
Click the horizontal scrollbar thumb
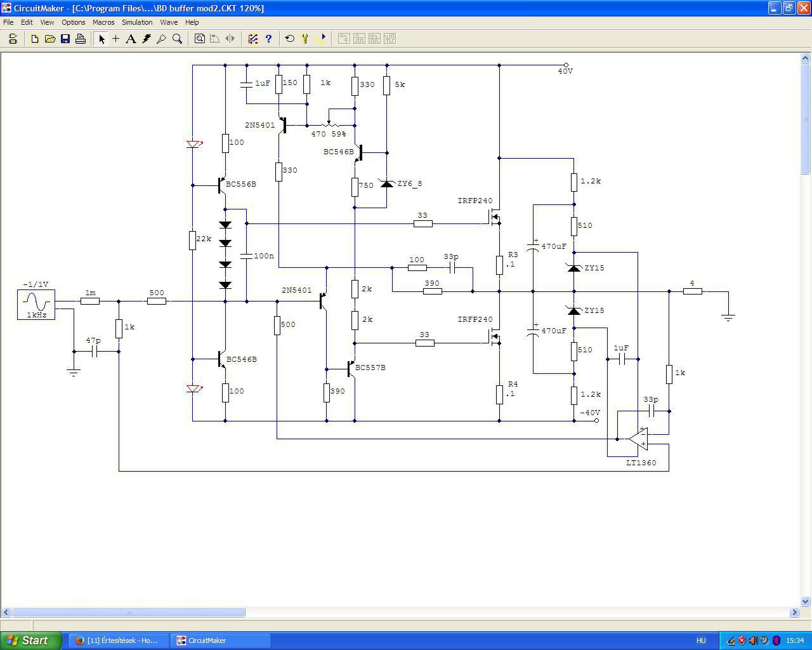[x=129, y=613]
